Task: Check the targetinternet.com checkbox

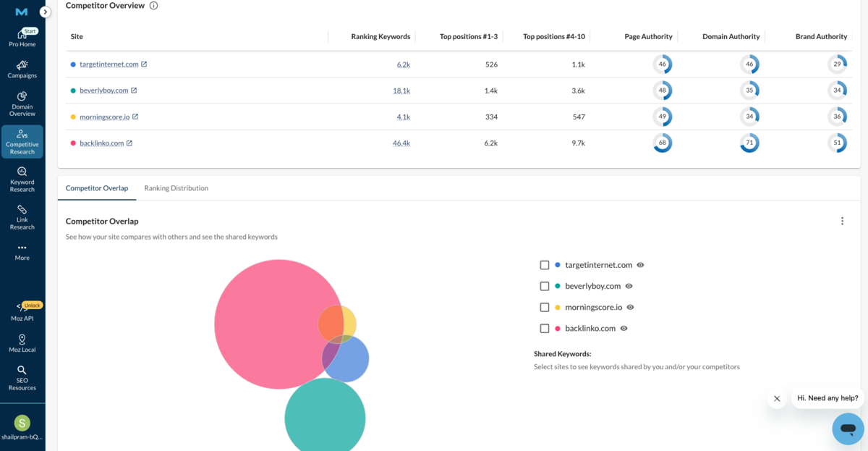Action: [545, 265]
